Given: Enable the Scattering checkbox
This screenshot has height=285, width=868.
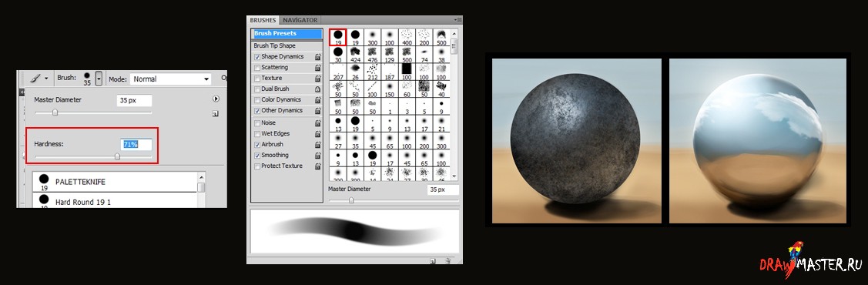Looking at the screenshot, I should pos(257,68).
